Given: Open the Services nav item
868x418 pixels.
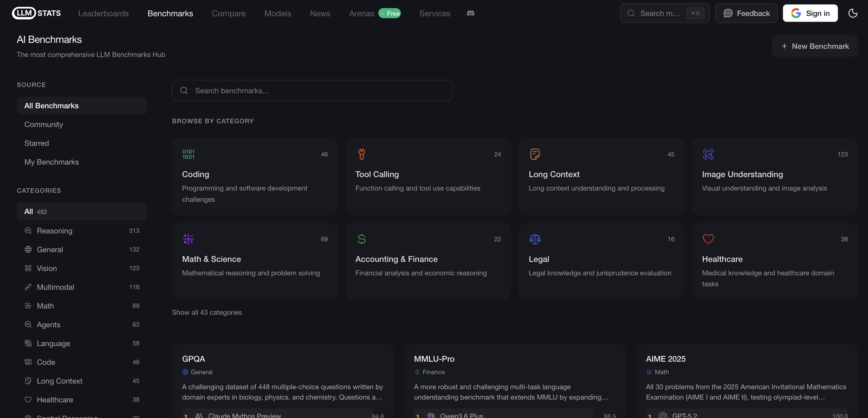Looking at the screenshot, I should [435, 13].
